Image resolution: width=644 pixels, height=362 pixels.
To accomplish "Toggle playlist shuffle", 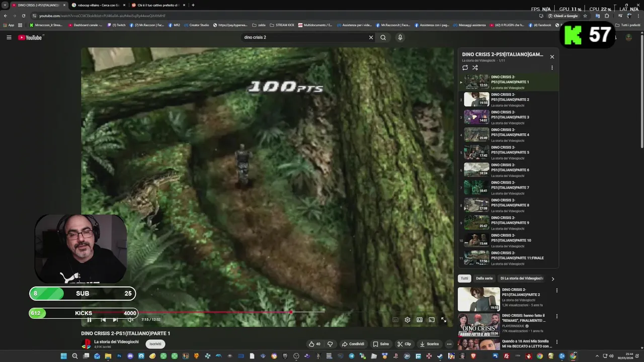I will 475,67.
